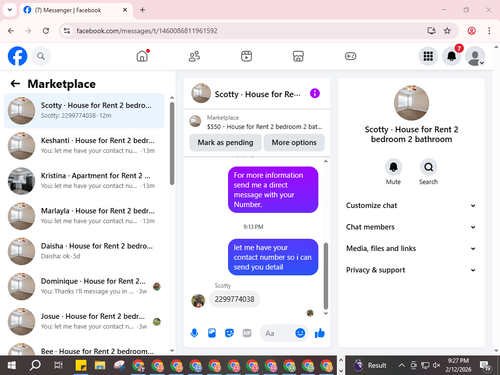Open Daisha House for Rent conversation
The image size is (500, 375).
click(84, 251)
